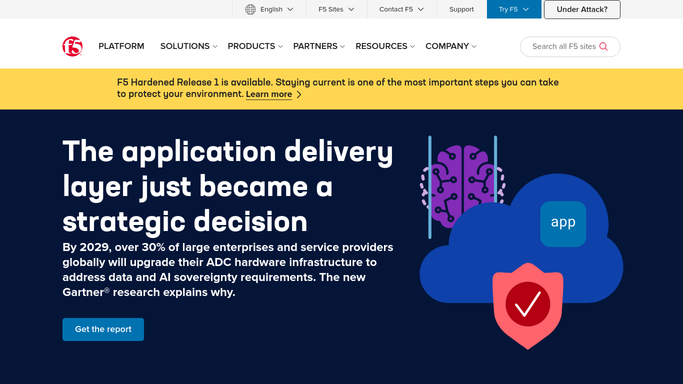Click the paragraph starting 'By 2029, over 30%'

click(x=228, y=269)
